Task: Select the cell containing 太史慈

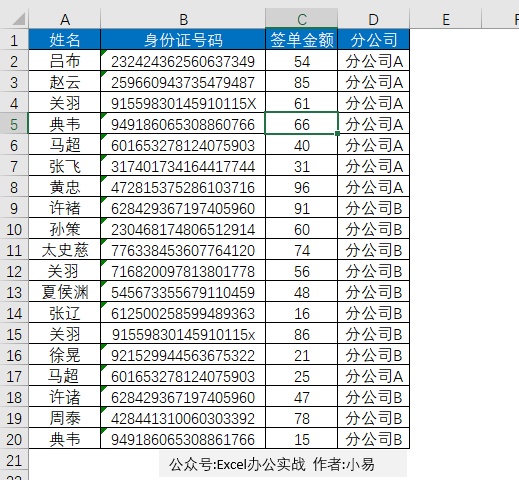Action: (65, 250)
